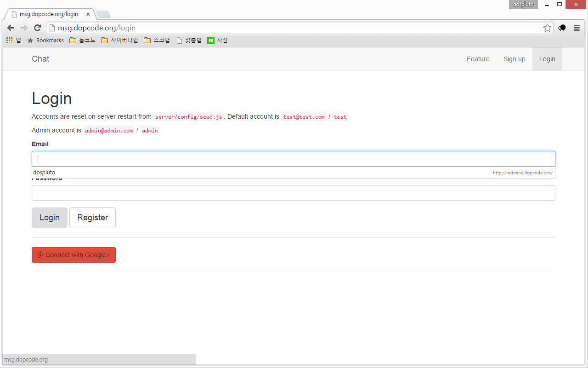
Task: Minimize the browser window
Action: click(x=547, y=4)
